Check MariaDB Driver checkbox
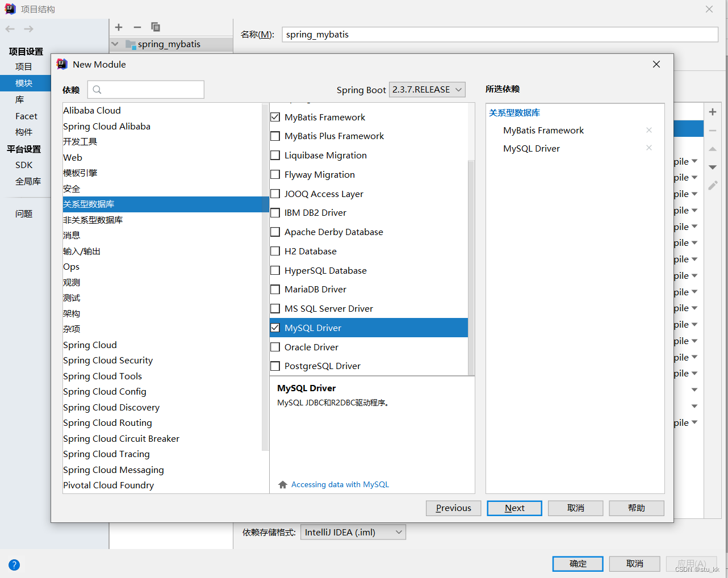Image resolution: width=728 pixels, height=578 pixels. (275, 290)
